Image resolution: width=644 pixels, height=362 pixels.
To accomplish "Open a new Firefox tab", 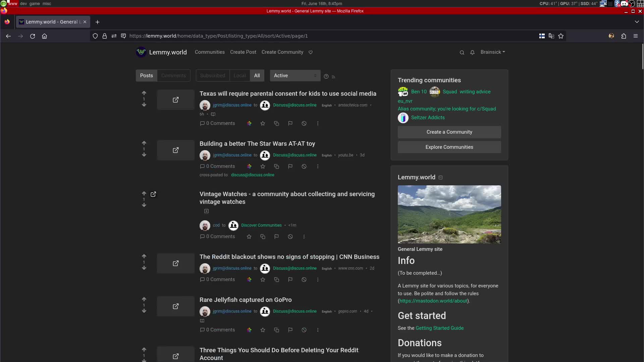I will 97,22.
